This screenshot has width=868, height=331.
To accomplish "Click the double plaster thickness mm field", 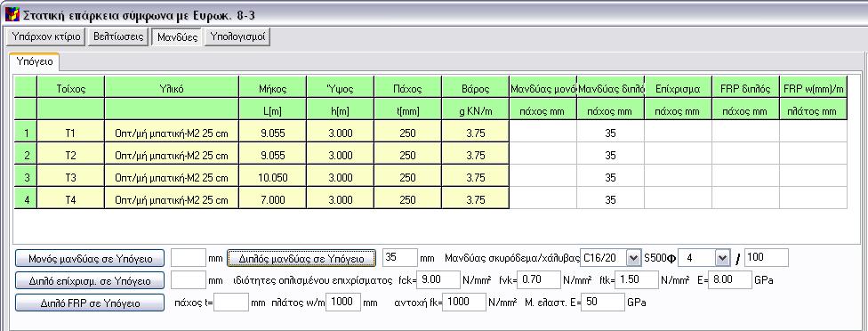I will 189,280.
